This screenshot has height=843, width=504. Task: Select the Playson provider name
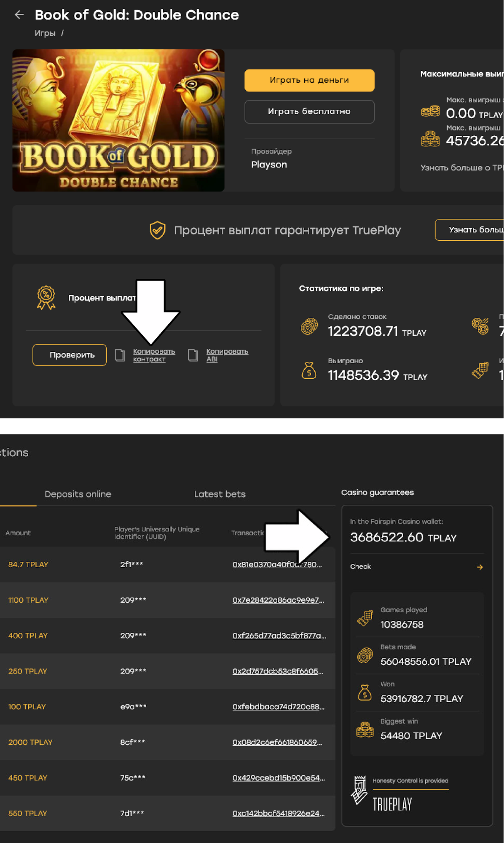tap(269, 164)
